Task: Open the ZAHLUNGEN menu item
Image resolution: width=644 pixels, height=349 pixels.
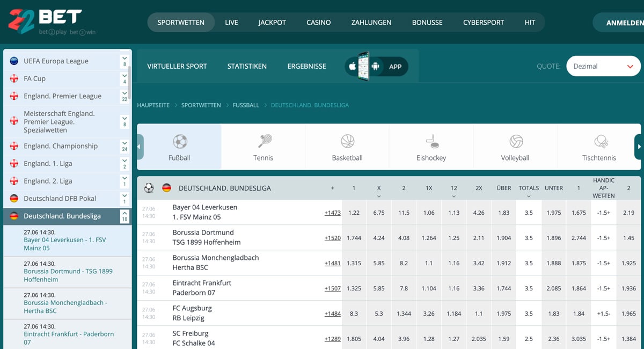Action: tap(371, 23)
